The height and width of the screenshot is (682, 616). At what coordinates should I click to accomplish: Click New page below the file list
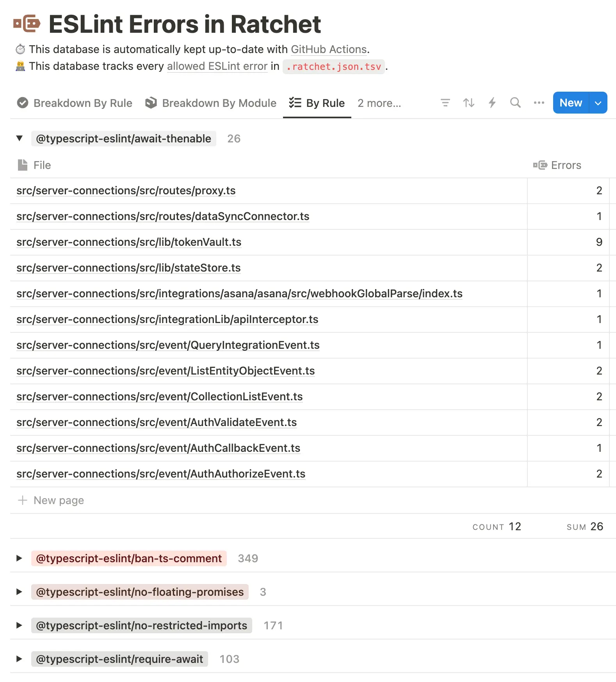tap(59, 500)
